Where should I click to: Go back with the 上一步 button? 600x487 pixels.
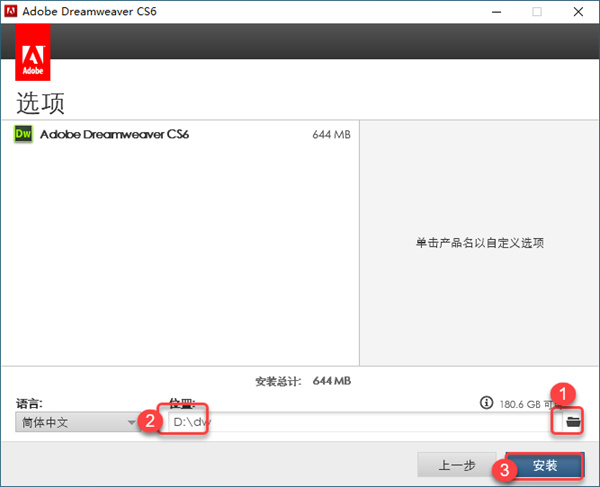(x=457, y=465)
